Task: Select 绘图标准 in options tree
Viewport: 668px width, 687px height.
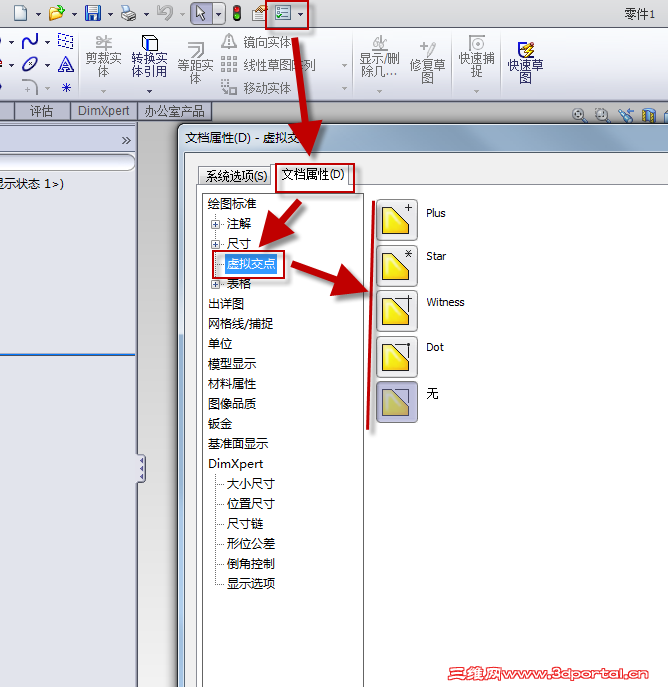Action: coord(232,204)
